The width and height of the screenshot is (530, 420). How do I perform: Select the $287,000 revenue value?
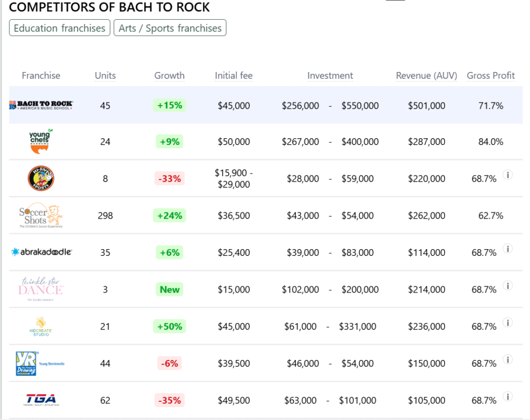point(426,141)
